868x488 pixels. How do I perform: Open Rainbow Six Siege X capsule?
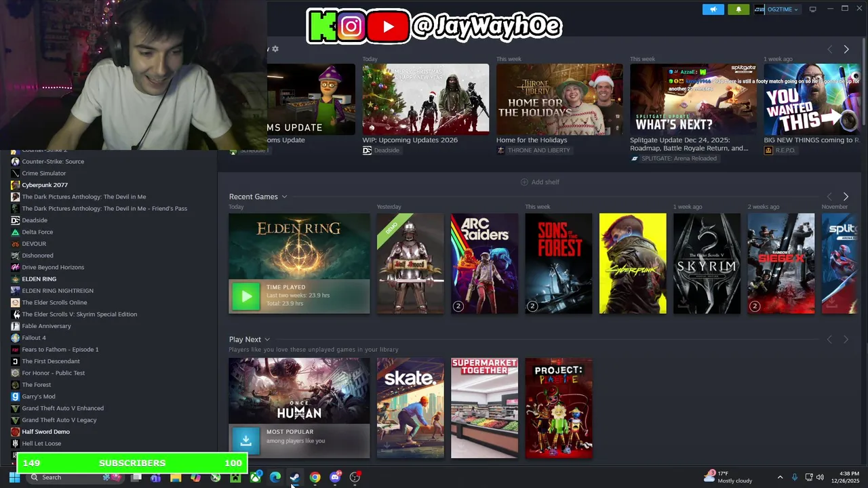781,264
